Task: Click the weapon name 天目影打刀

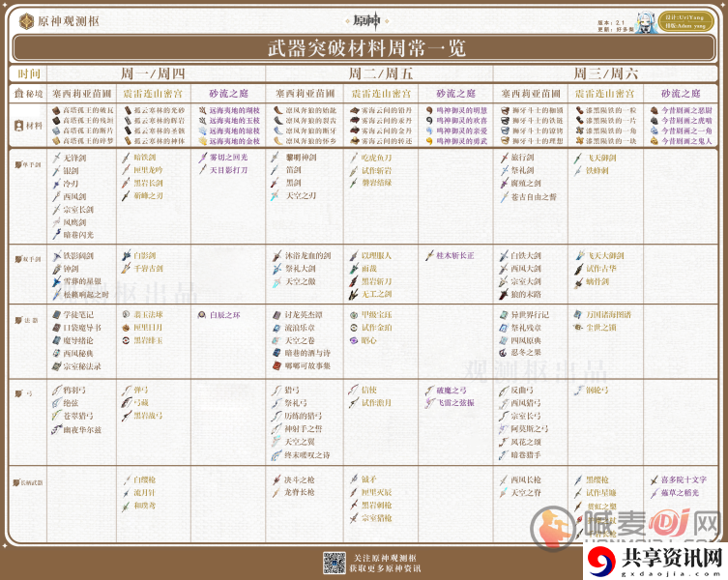Action: (x=228, y=170)
